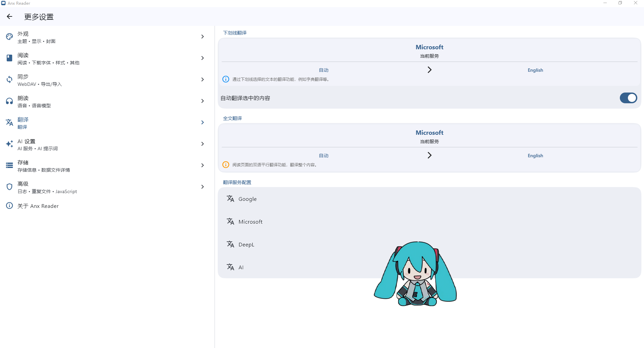Screen dimensions: 644x348
Task: Expand the 翻译 row chevron
Action: click(x=202, y=122)
